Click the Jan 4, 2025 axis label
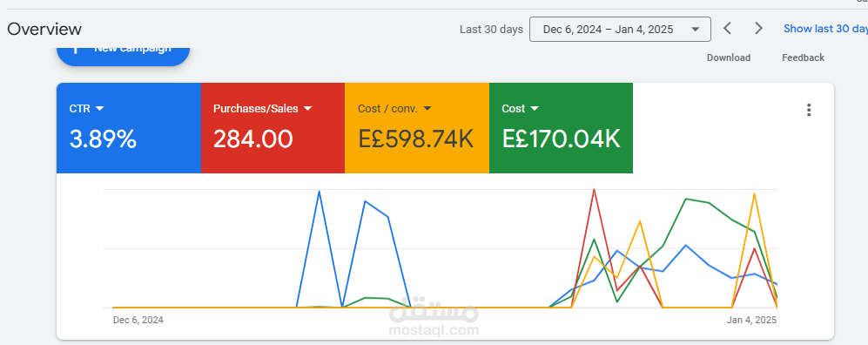 click(751, 320)
